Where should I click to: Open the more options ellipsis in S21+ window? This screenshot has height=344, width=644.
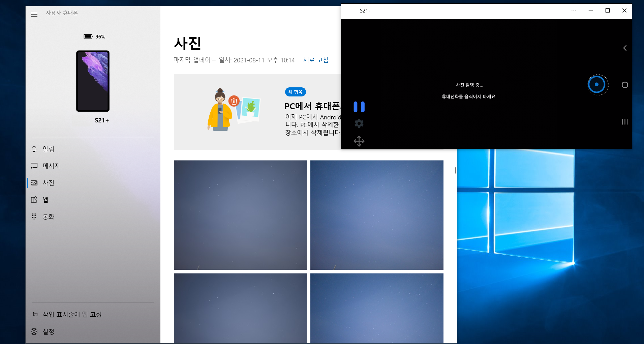coord(574,10)
